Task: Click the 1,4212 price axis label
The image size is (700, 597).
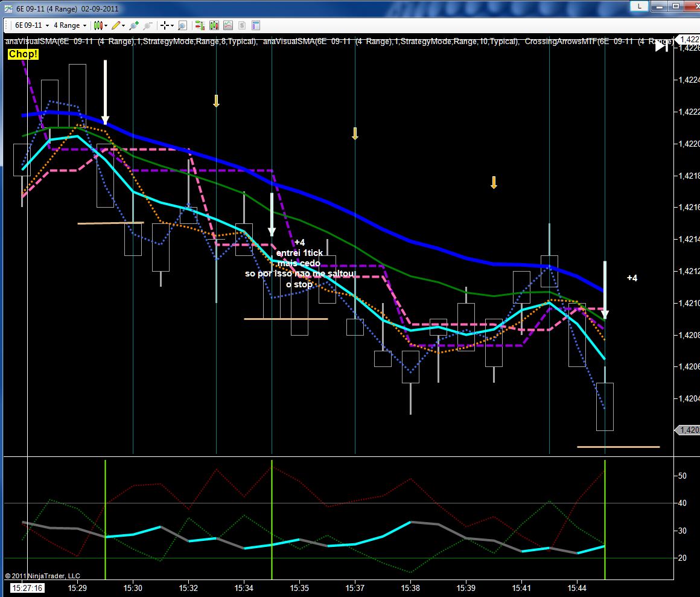Action: 689,271
